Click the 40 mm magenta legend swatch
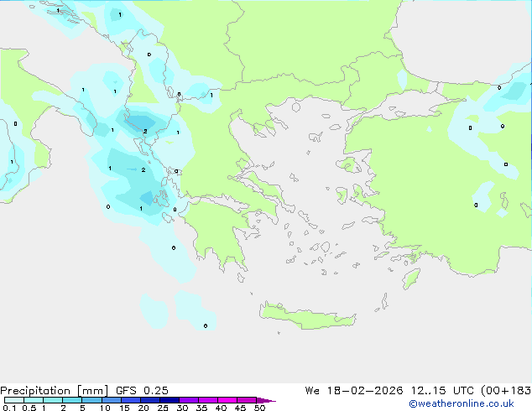The width and height of the screenshot is (532, 411). [x=227, y=400]
